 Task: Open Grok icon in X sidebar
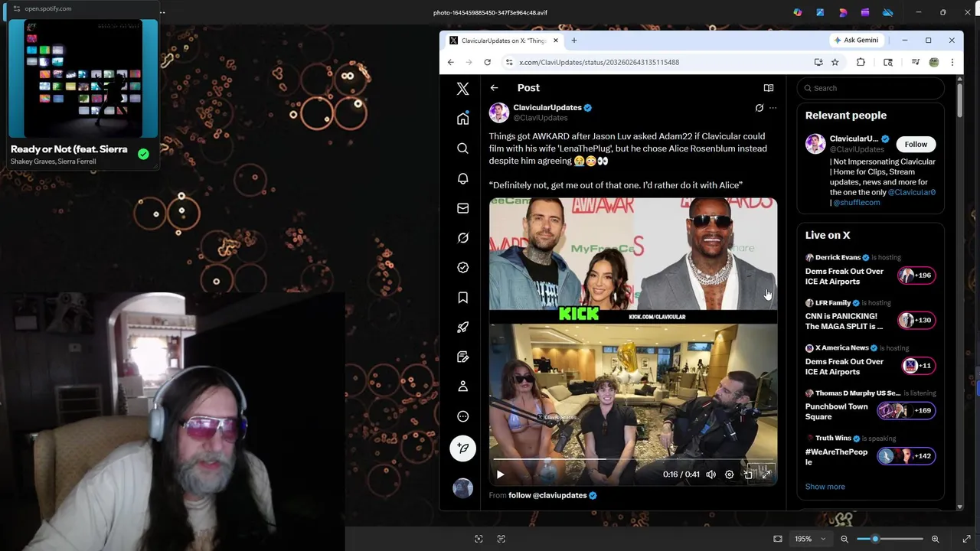pos(462,238)
